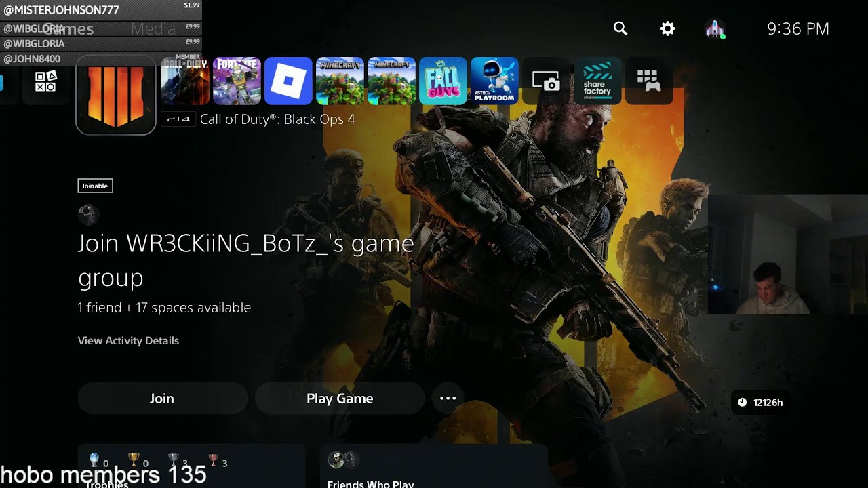Select the highlighted Black Ops 4 tile
The width and height of the screenshot is (868, 488).
(x=116, y=95)
